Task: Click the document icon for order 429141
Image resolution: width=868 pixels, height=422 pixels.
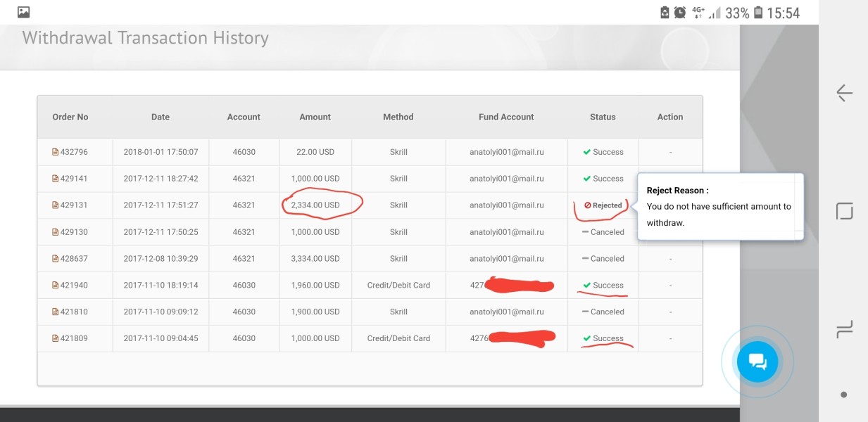Action: 56,179
